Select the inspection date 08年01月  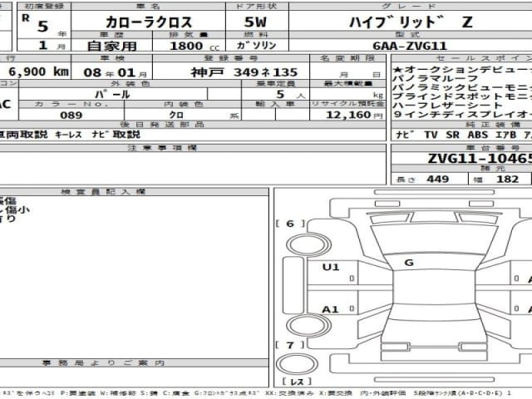[x=116, y=72]
